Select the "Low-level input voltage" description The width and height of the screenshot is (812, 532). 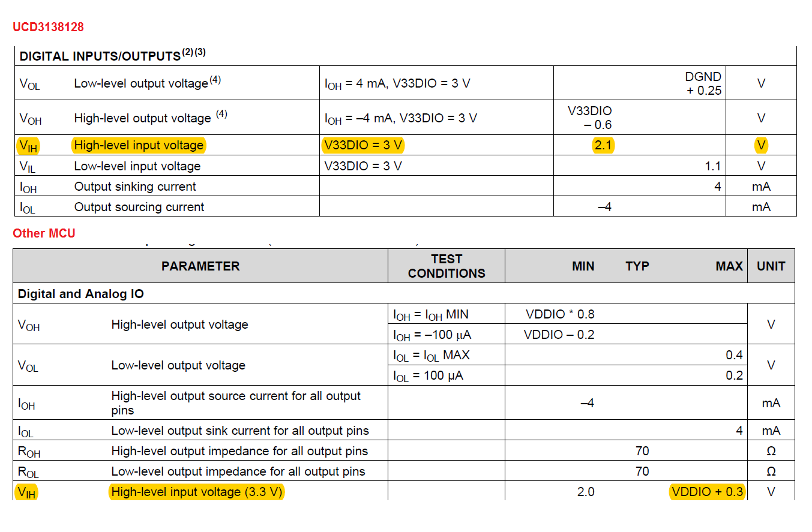(137, 166)
